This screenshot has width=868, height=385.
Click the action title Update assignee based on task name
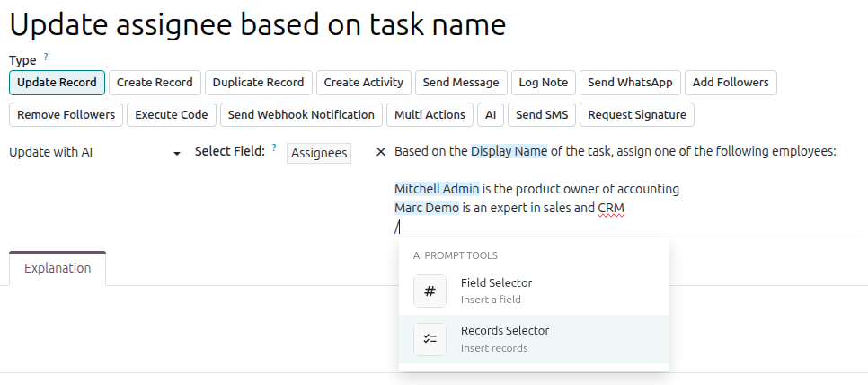258,24
